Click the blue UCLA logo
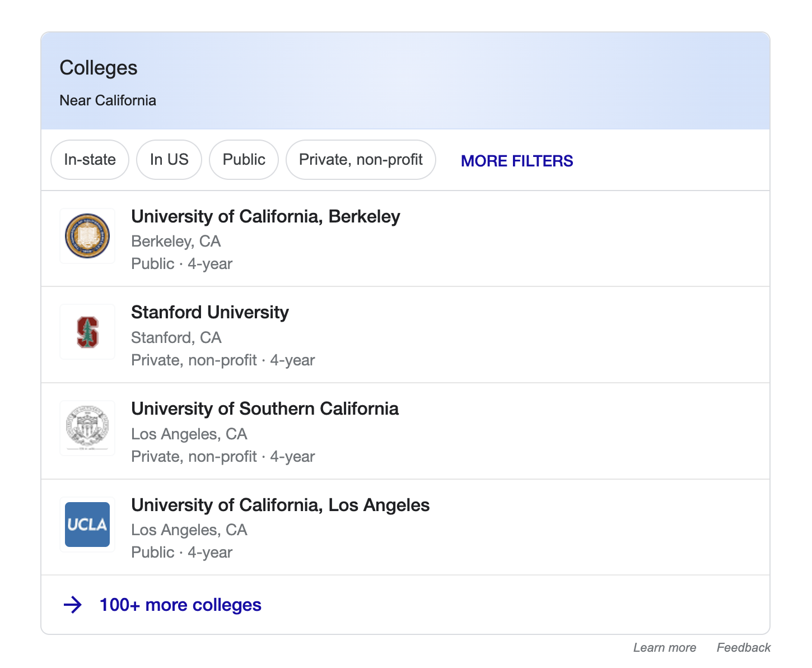The width and height of the screenshot is (812, 668). (87, 525)
